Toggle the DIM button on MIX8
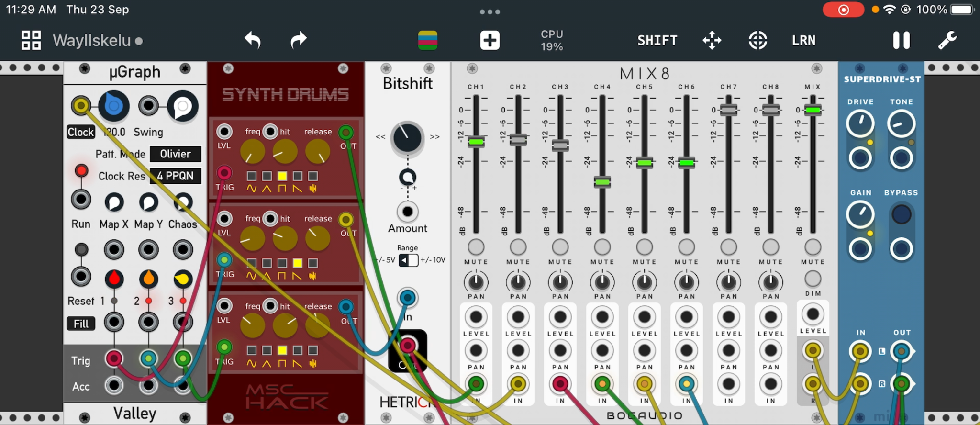Image resolution: width=980 pixels, height=425 pixels. (x=813, y=279)
